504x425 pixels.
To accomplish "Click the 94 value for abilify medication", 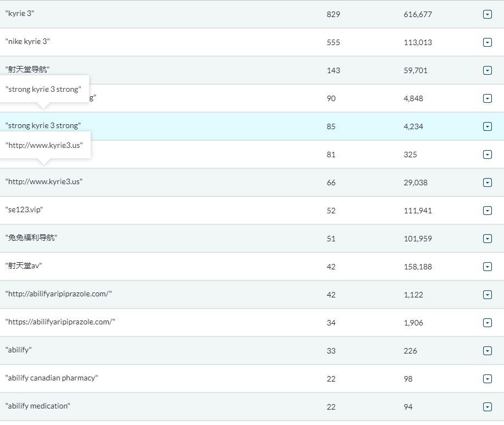I will [408, 407].
